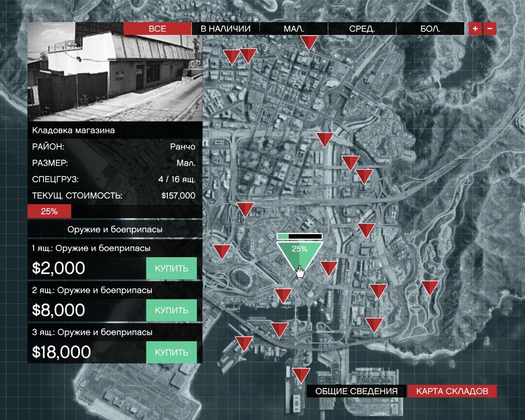The width and height of the screenshot is (525, 420).
Task: Zoom in the map with the plus button
Action: pyautogui.click(x=475, y=29)
